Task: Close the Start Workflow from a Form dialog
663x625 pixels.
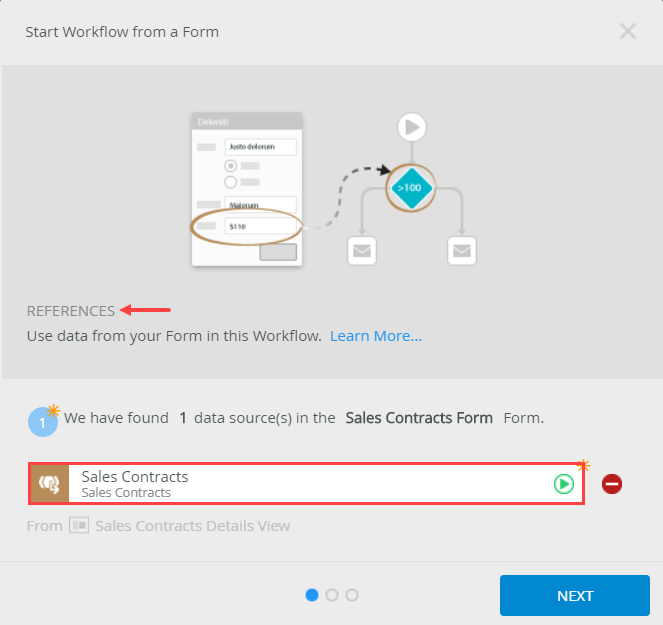Action: [x=627, y=31]
